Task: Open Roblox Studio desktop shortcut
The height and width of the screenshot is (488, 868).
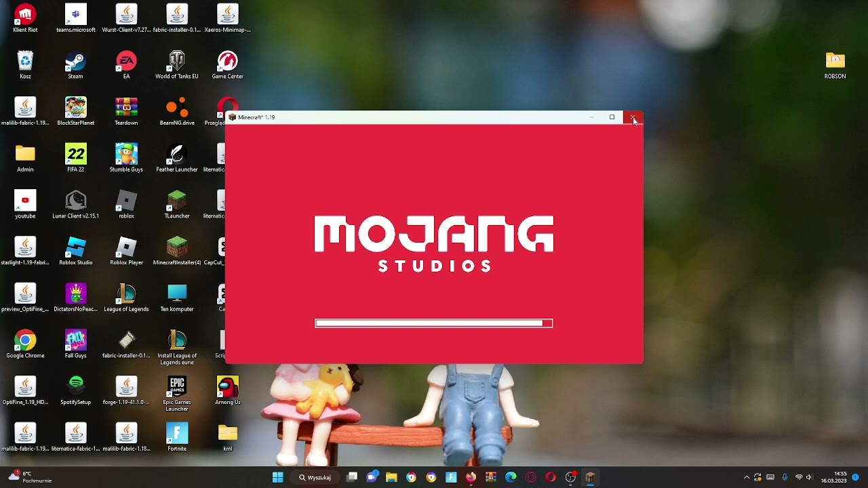Action: (x=75, y=251)
